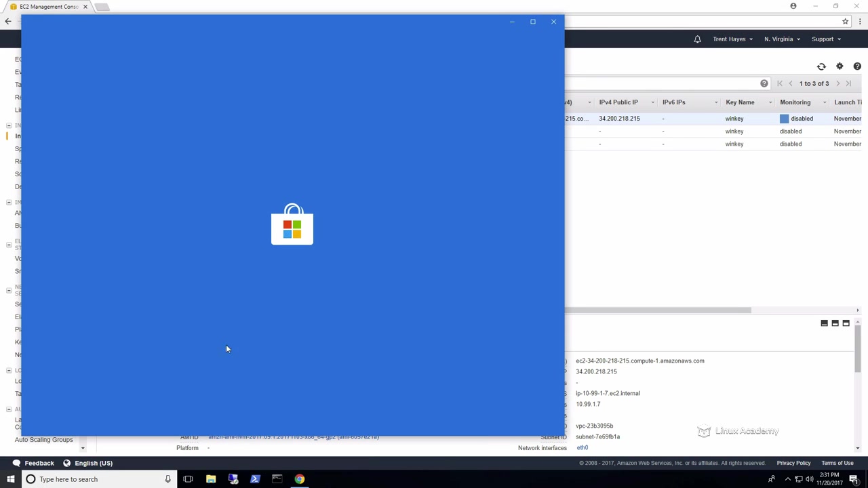The height and width of the screenshot is (488, 868).
Task: Change language from English (US)
Action: (x=88, y=463)
